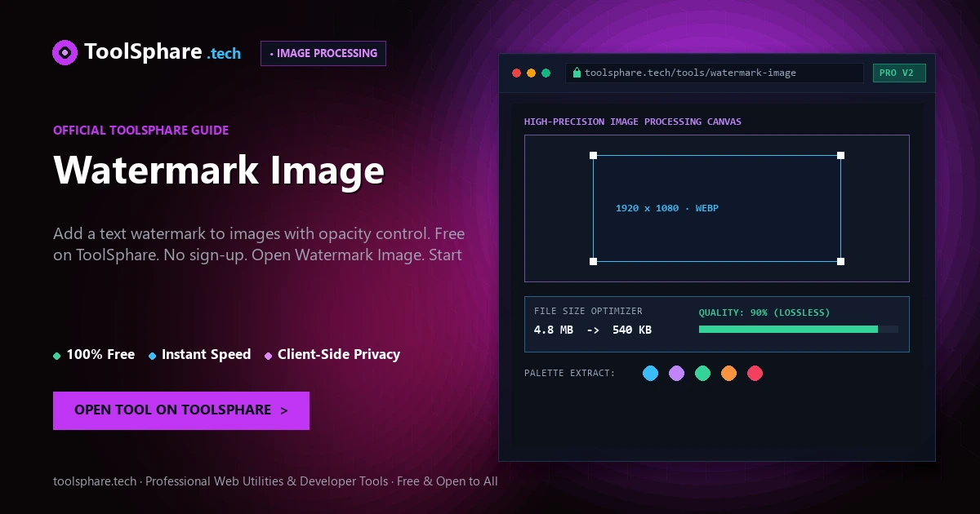Click the 1920 x 1080 · WEBP label

coord(667,208)
